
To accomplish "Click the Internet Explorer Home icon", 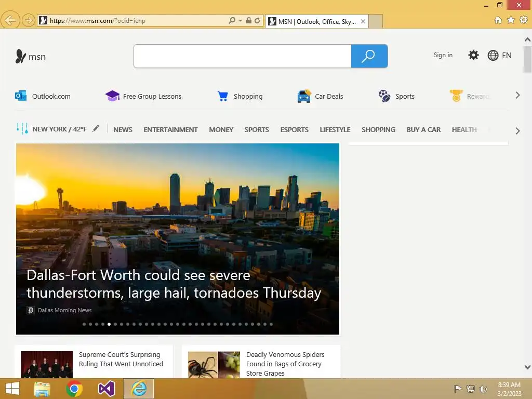I will click(498, 20).
